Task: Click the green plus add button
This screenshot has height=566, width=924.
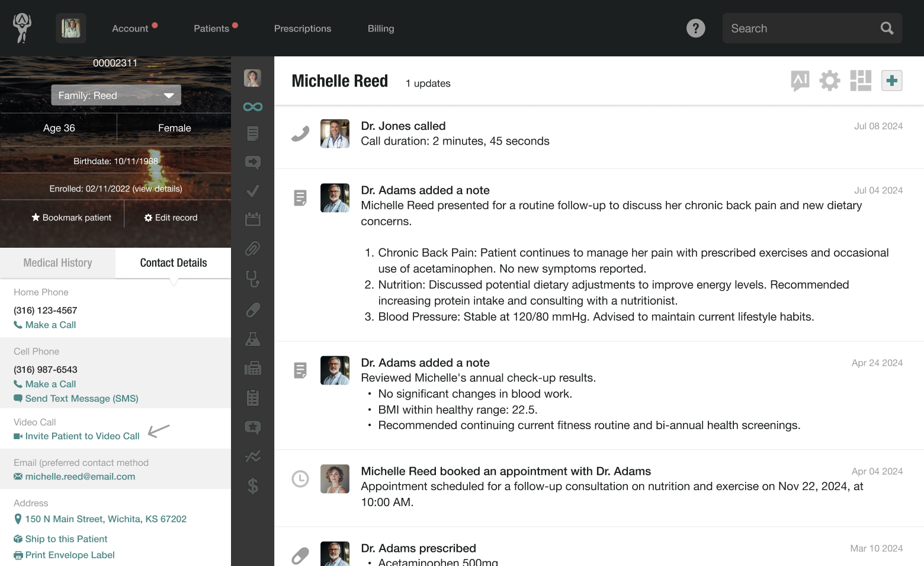Action: 892,81
